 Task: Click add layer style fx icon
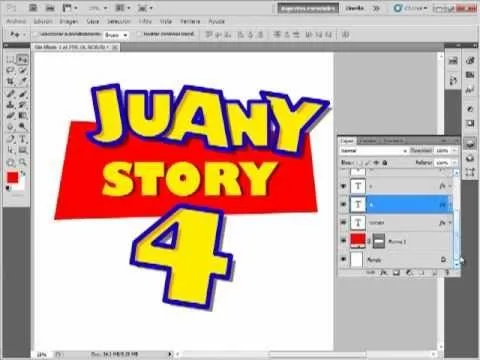(384, 272)
